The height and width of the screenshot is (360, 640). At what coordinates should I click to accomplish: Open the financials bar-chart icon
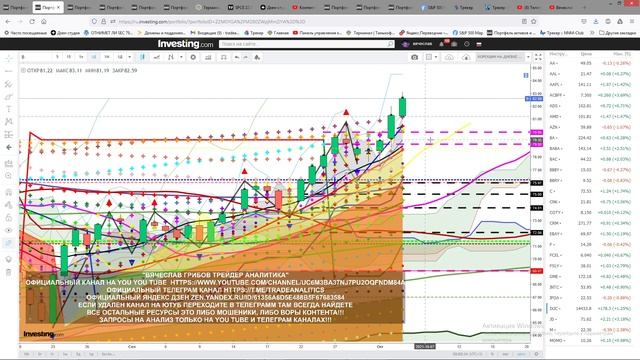point(208,57)
